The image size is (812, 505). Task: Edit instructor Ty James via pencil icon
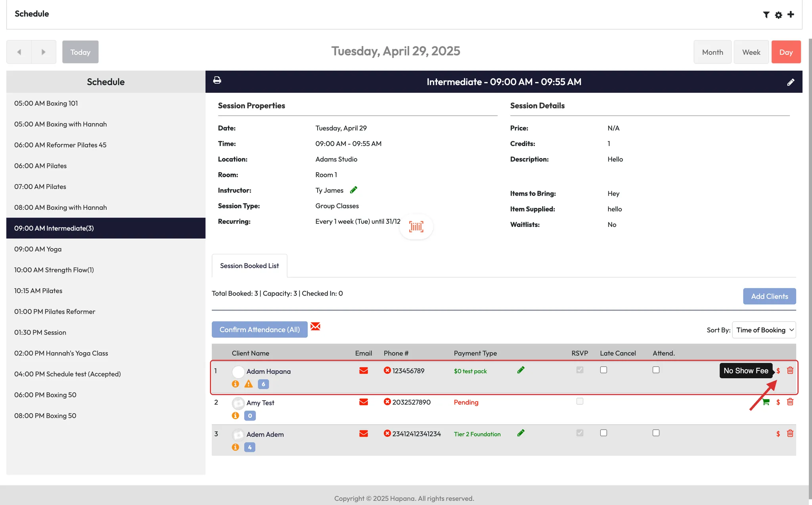pyautogui.click(x=354, y=190)
